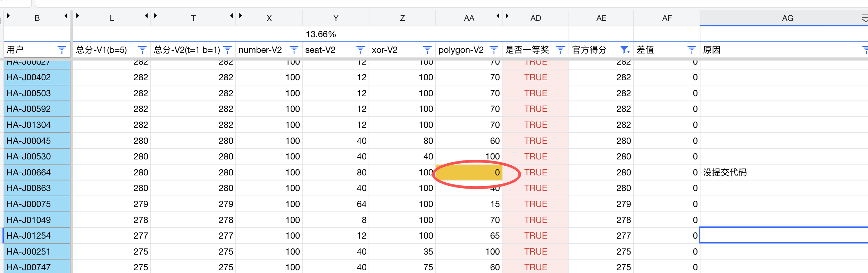Select 总分-V1 value 278 for HA-J01049
Viewport: 868px width, 273px height.
112,220
